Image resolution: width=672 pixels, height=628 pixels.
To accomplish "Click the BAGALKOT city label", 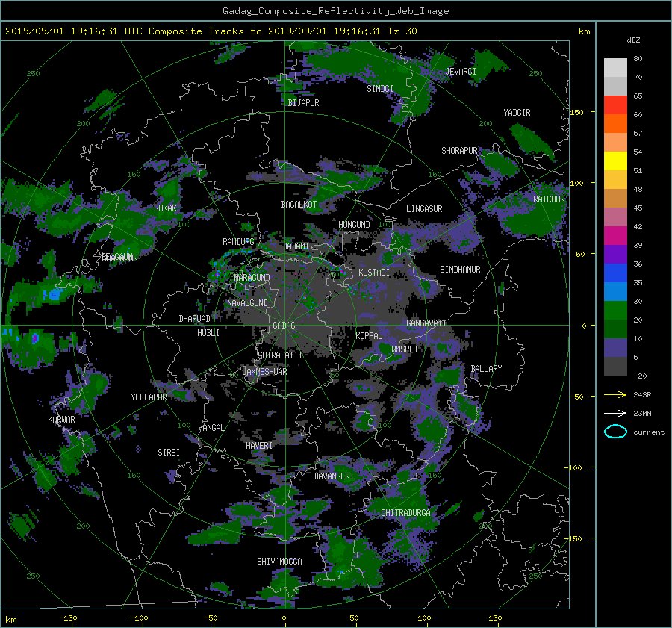I will tap(299, 205).
